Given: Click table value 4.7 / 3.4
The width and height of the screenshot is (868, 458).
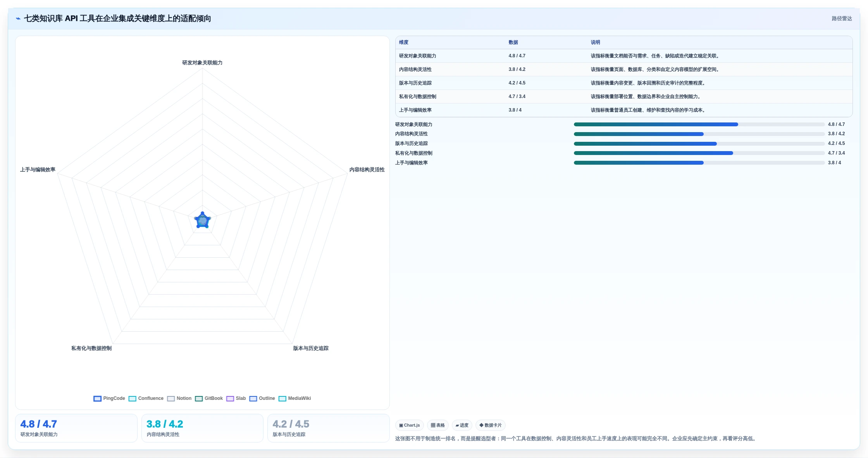Looking at the screenshot, I should 517,96.
